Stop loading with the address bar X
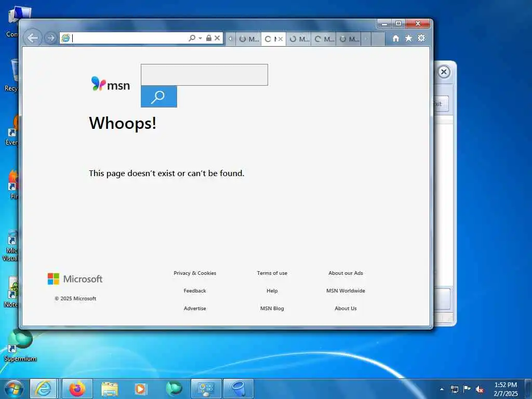The image size is (532, 399). click(x=217, y=38)
